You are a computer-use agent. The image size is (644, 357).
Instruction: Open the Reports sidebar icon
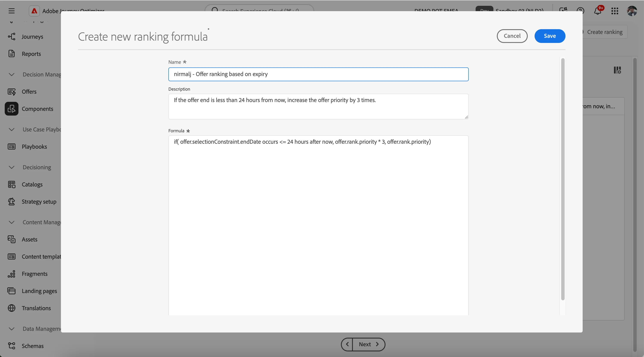tap(12, 53)
